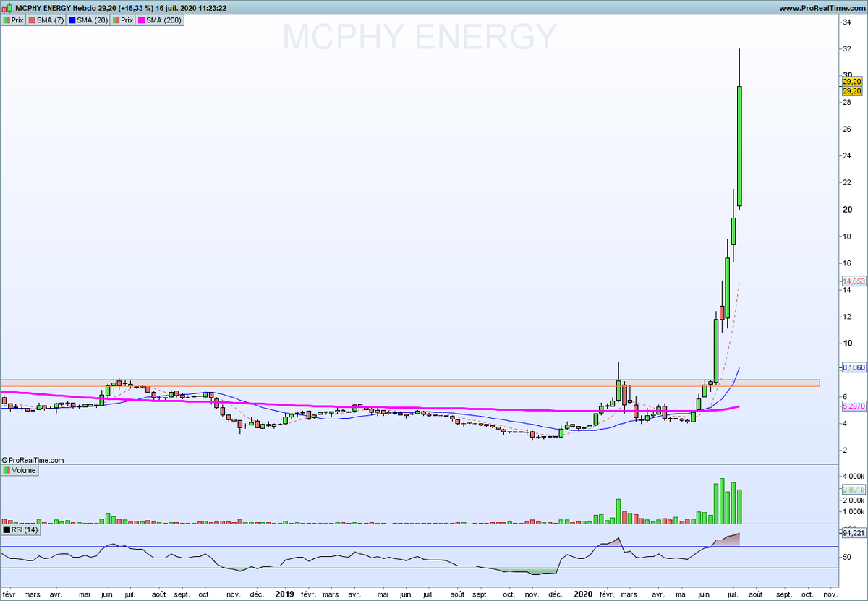Screen dimensions: 868x601
Task: Select the orange horizontal resistance zone rectangle
Action: tap(409, 383)
